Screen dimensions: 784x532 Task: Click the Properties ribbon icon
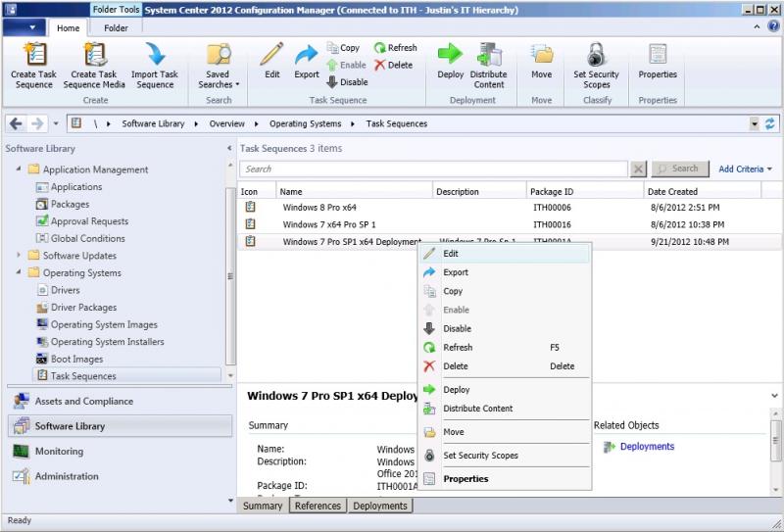tap(658, 54)
